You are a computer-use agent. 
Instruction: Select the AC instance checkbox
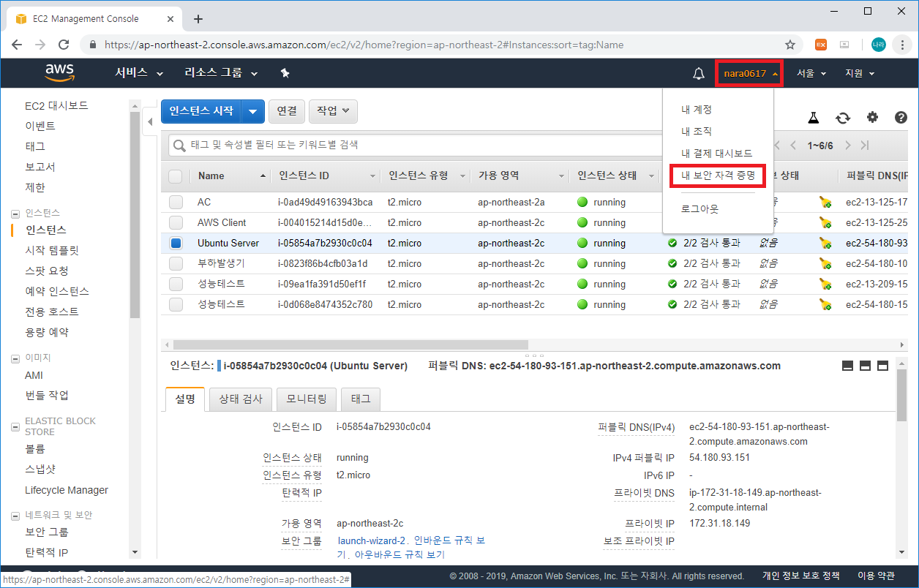[x=176, y=203]
